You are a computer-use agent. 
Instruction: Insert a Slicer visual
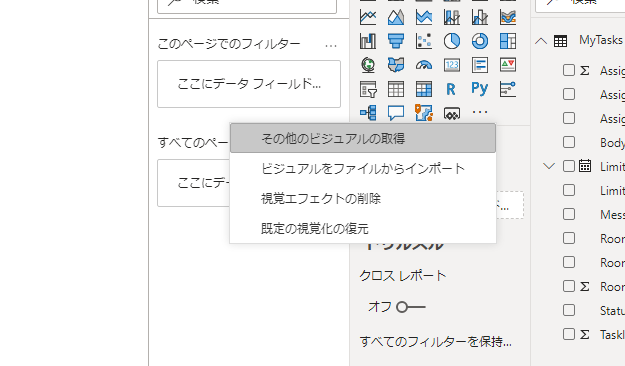(368, 89)
